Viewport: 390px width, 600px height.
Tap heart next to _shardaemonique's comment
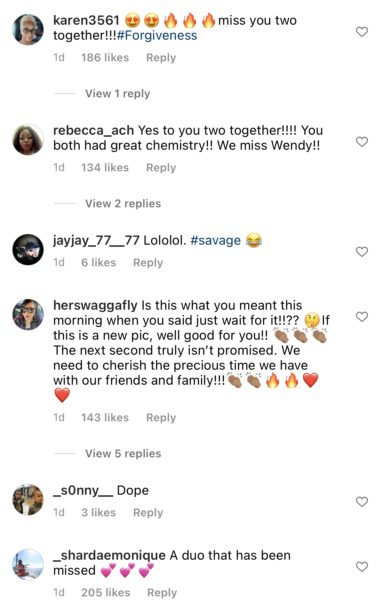click(362, 567)
